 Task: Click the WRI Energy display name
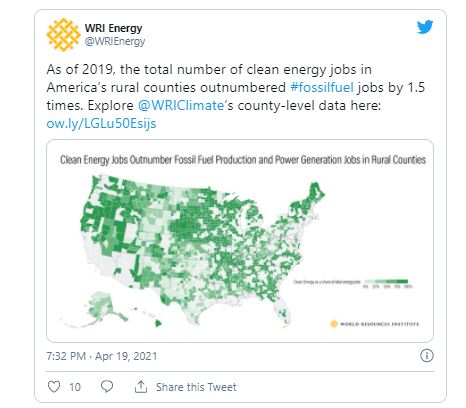pyautogui.click(x=113, y=28)
